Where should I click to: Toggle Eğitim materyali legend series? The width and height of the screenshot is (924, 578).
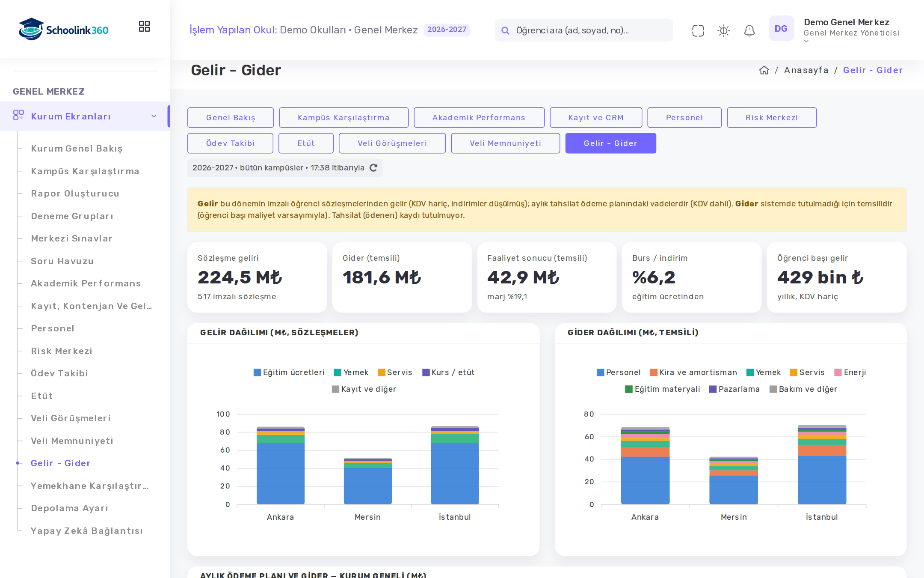pos(662,389)
